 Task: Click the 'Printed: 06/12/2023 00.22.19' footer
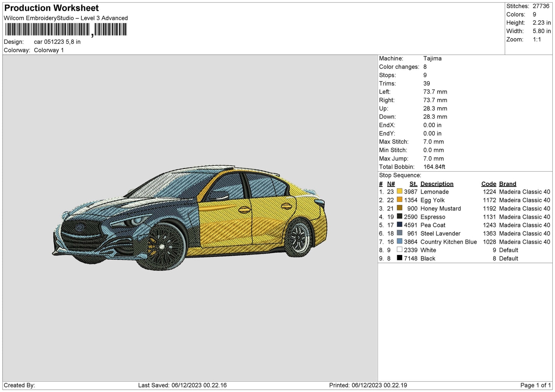point(368,385)
